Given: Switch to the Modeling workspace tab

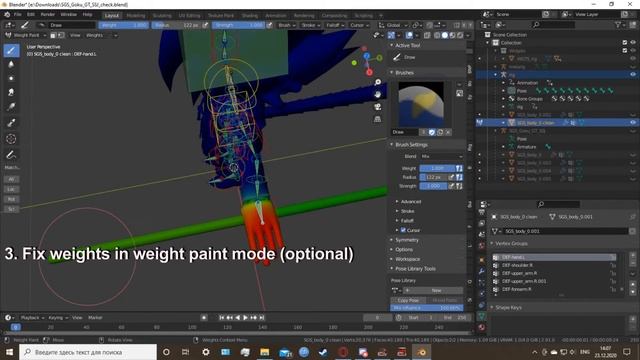Looking at the screenshot, I should click(x=136, y=16).
